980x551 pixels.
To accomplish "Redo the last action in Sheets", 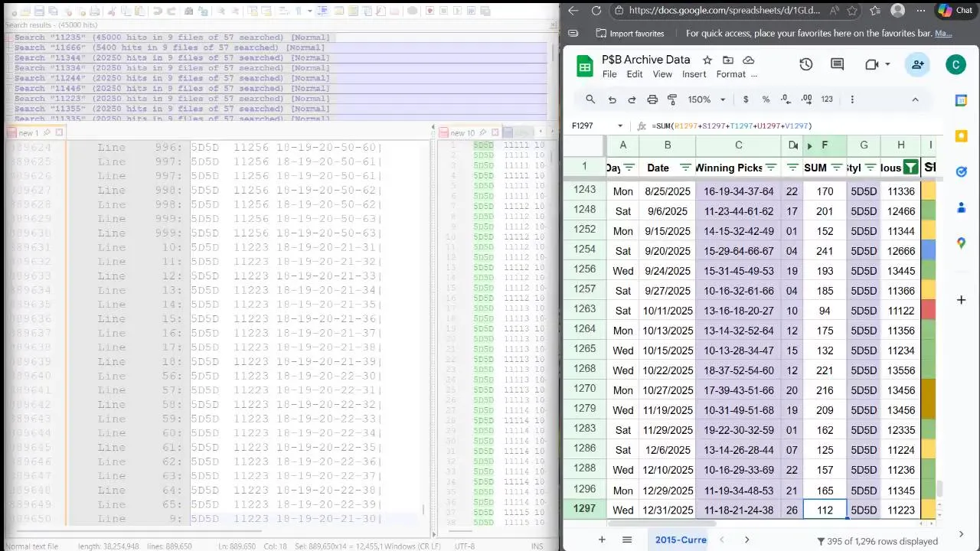I will coord(632,99).
